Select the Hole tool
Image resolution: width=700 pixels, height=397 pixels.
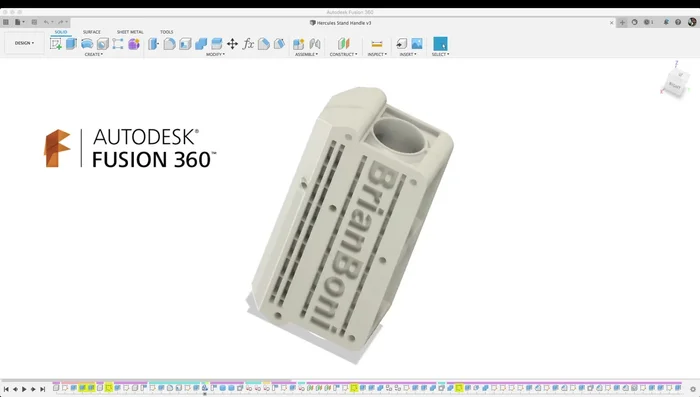coord(103,44)
